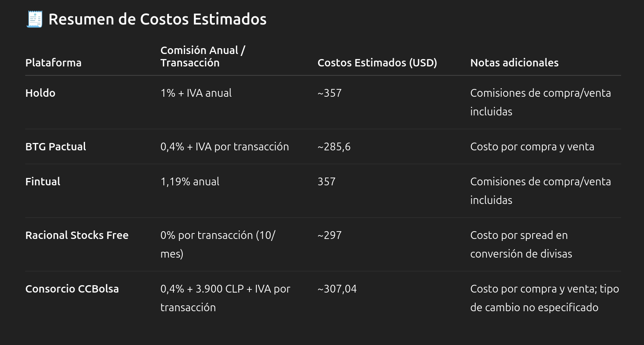This screenshot has width=644, height=345.
Task: Select the Consorcio CCBolsa cell
Action: [x=72, y=289]
